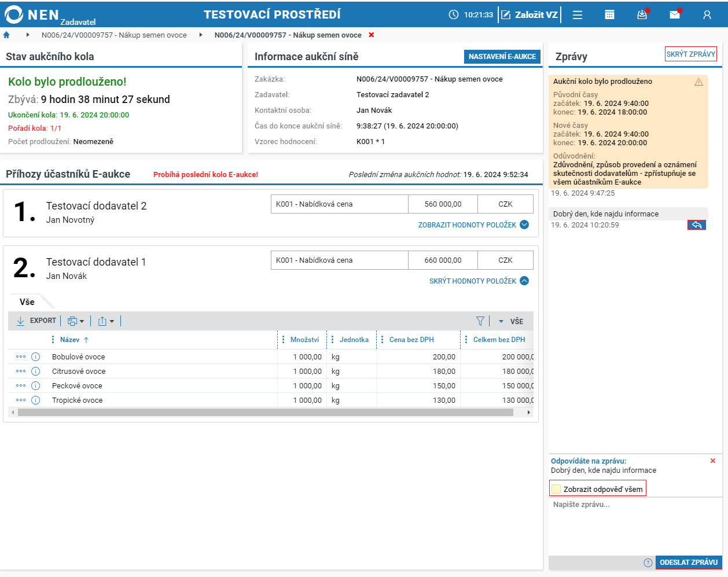Open the envelope messages icon
Image resolution: width=728 pixels, height=577 pixels.
pos(675,14)
